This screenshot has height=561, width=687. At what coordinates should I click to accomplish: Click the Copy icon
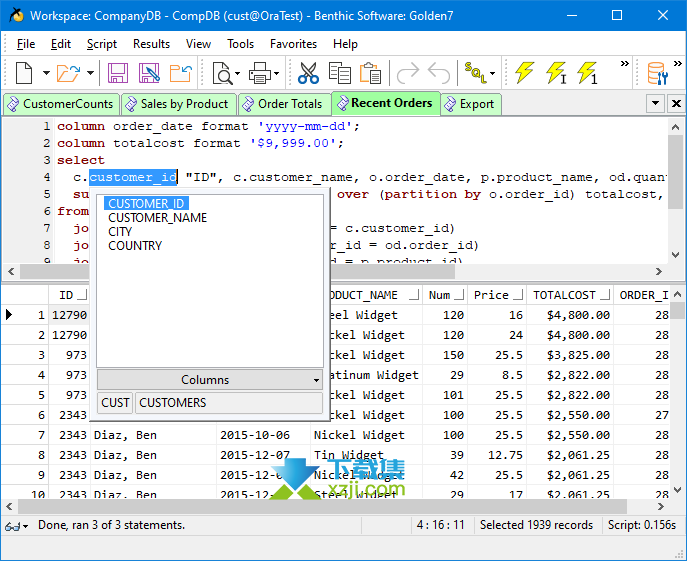[340, 73]
